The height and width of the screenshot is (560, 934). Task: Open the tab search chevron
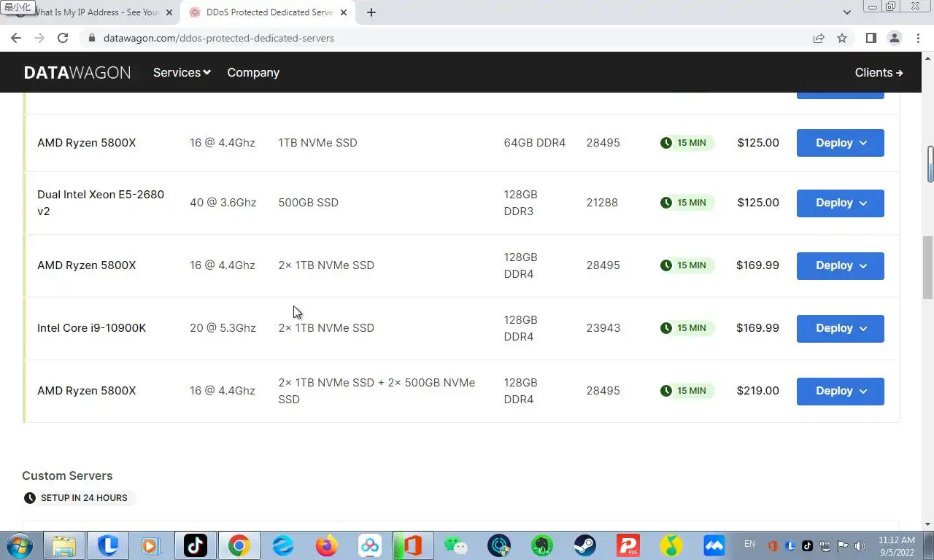tap(846, 12)
